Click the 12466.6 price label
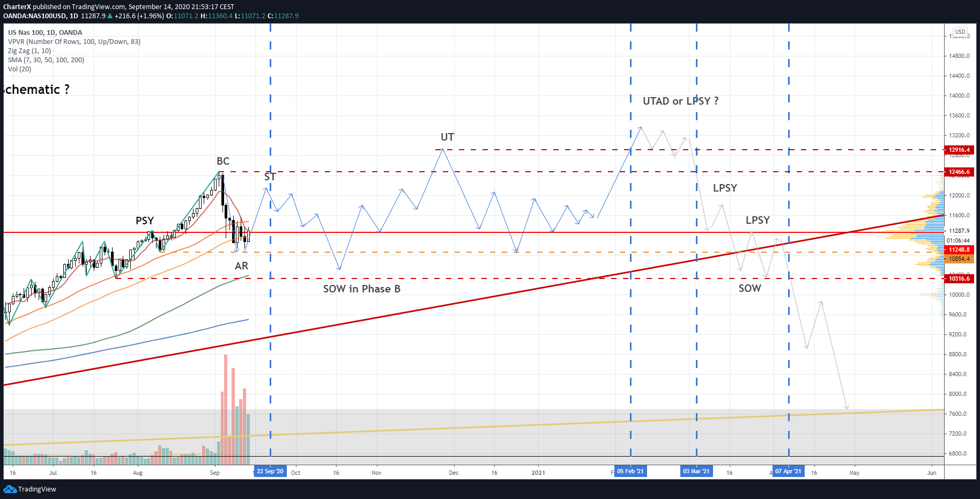 coord(959,172)
